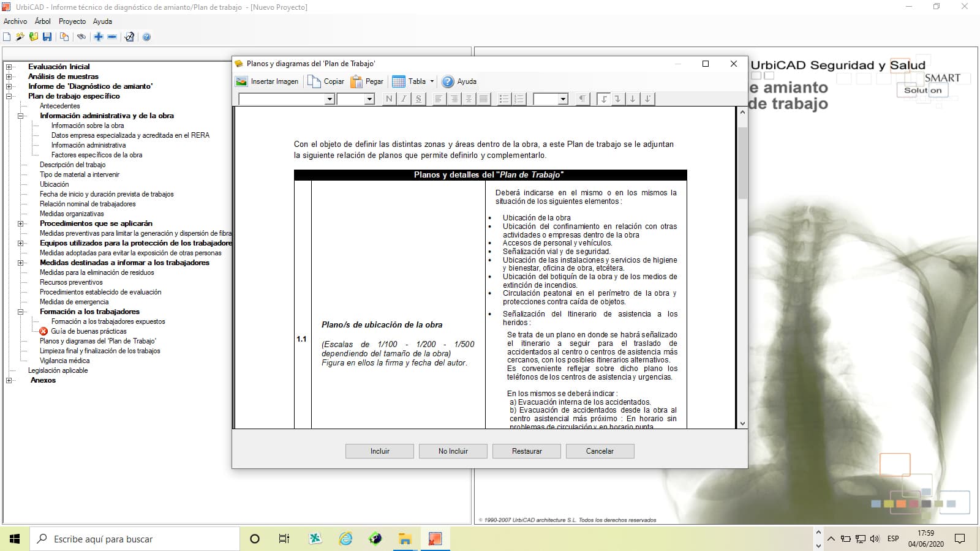The image size is (980, 551).
Task: Select Medidas de emergencia in the tree
Action: coord(74,302)
